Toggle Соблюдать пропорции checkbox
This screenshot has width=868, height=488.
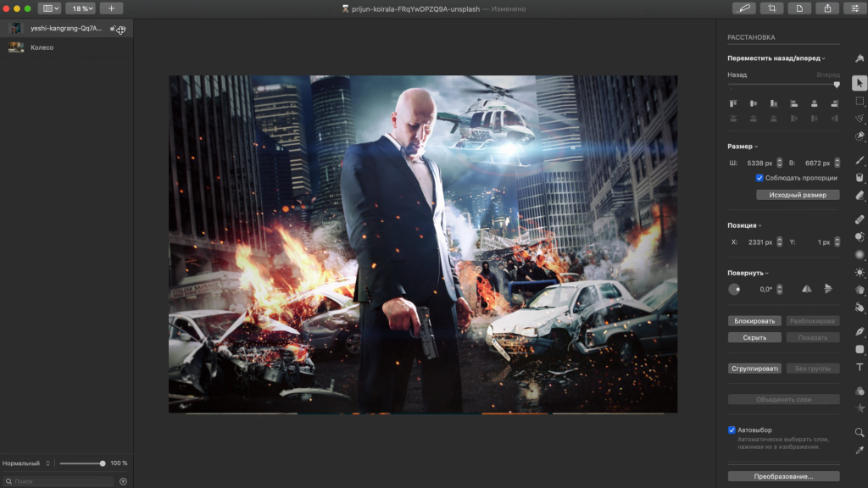[759, 178]
